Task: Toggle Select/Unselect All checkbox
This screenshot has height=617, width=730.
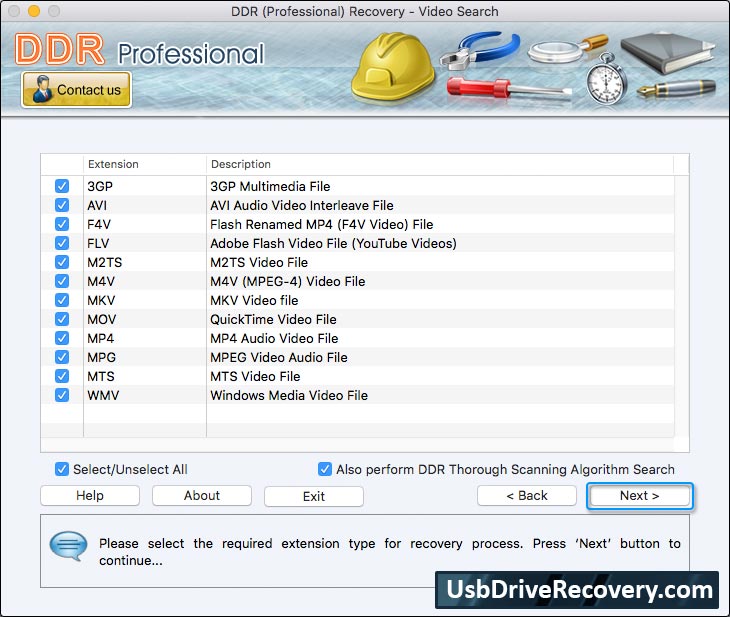Action: [62, 469]
